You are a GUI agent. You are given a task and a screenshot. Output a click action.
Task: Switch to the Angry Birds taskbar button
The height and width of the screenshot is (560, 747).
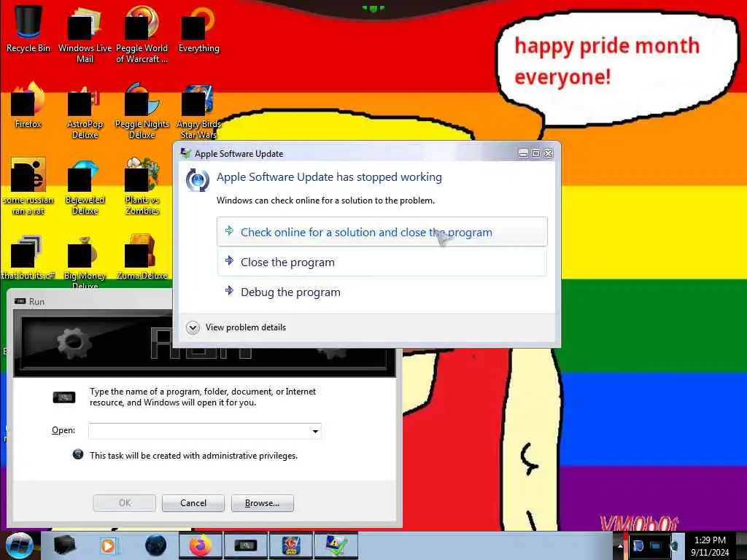tap(291, 545)
